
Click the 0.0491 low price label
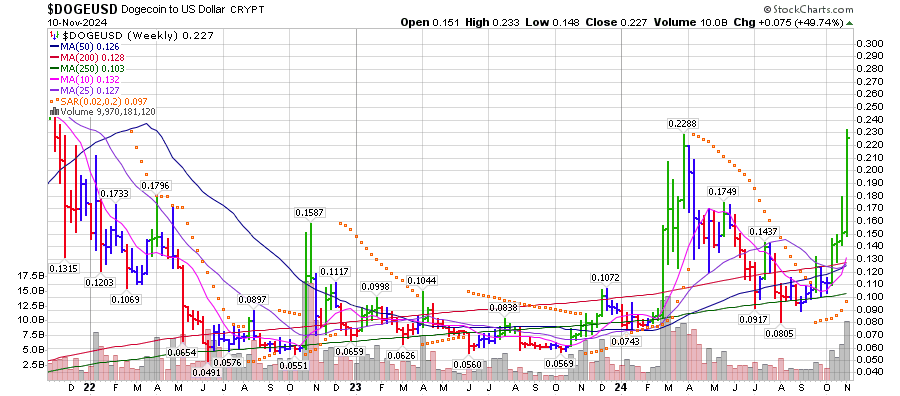tap(207, 372)
